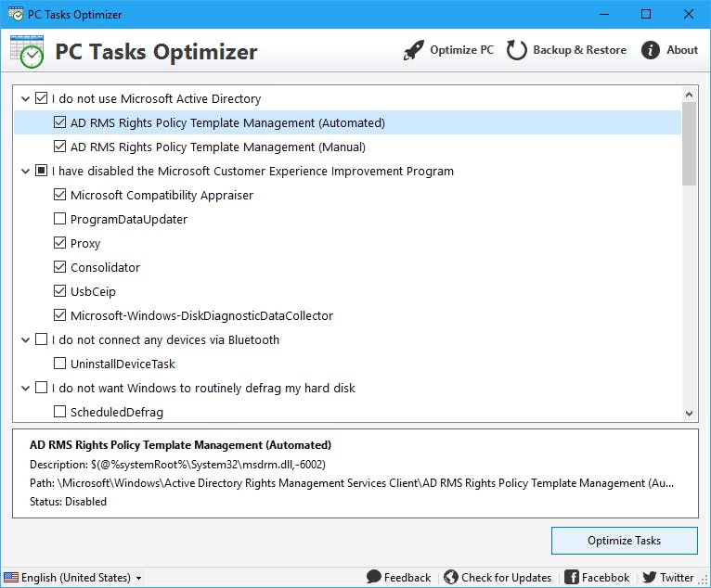Tick the ScheduledDefrag checkbox
The image size is (711, 588).
click(x=60, y=412)
